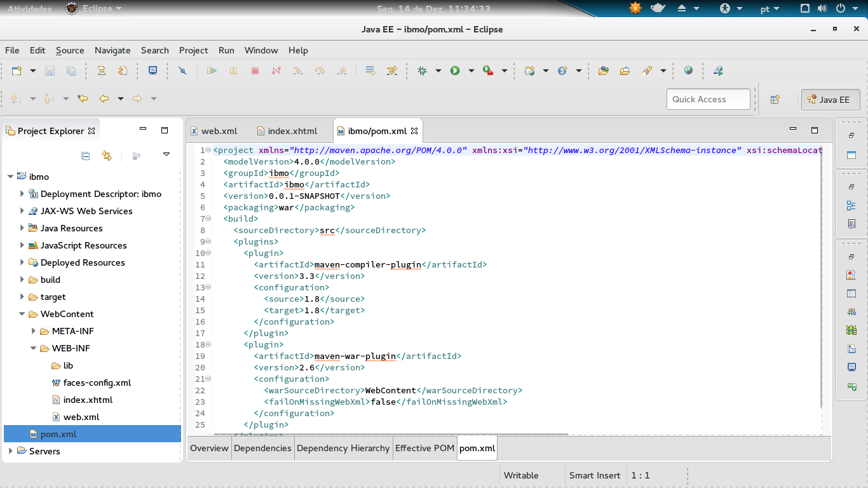868x488 pixels.
Task: Open the Dependency Hierarchy tab
Action: click(x=343, y=448)
